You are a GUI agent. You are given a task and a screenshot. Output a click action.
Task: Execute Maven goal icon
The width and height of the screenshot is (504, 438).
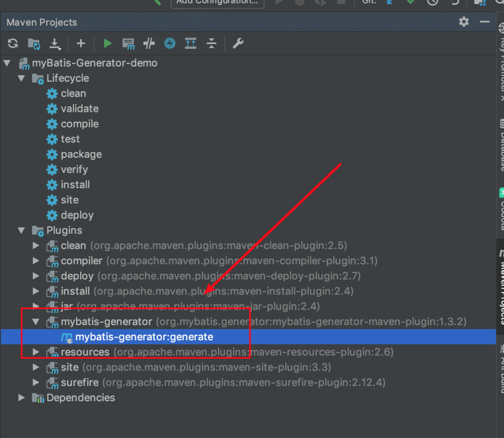129,44
